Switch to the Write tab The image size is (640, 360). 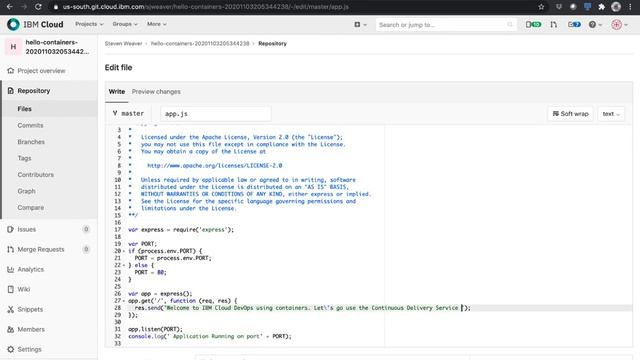click(x=117, y=92)
